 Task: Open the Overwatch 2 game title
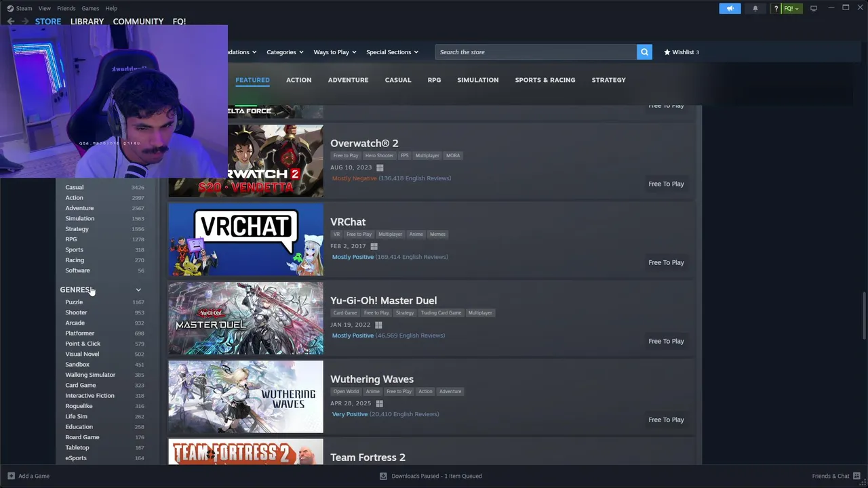point(364,143)
